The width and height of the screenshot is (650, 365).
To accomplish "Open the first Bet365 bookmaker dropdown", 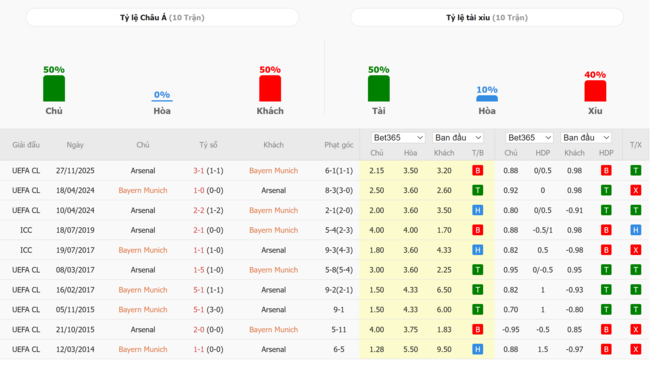I will point(398,138).
